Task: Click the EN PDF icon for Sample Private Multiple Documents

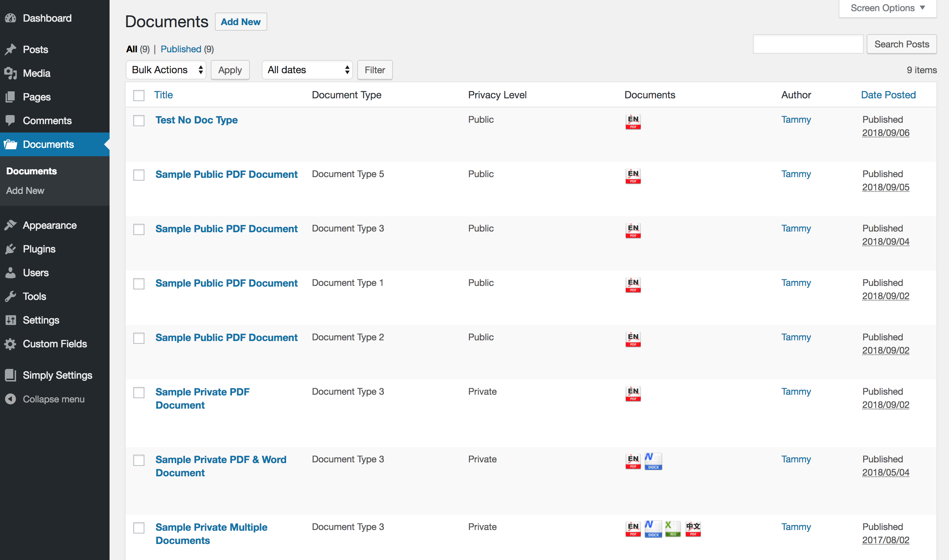Action: point(632,529)
